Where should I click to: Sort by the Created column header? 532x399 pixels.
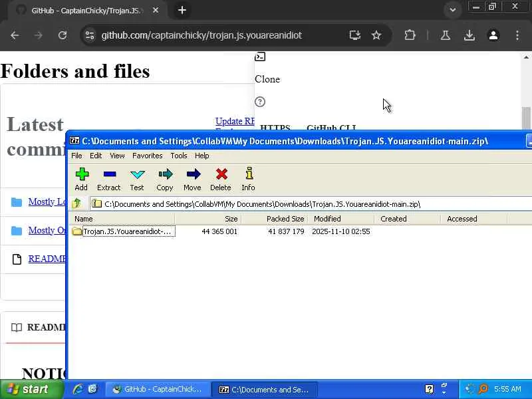click(408, 219)
